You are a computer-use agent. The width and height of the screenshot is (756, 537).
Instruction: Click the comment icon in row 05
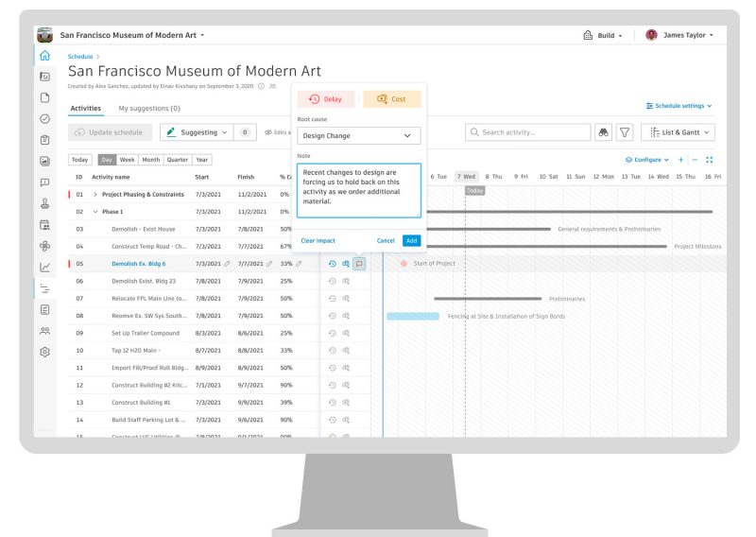click(359, 264)
